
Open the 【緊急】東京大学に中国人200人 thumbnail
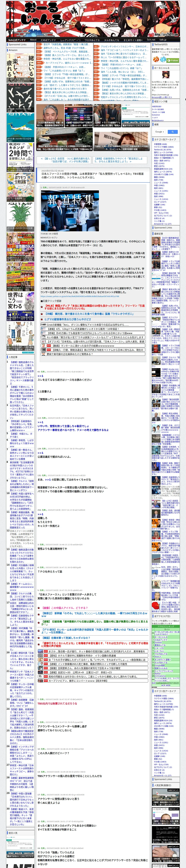[x=64, y=139]
